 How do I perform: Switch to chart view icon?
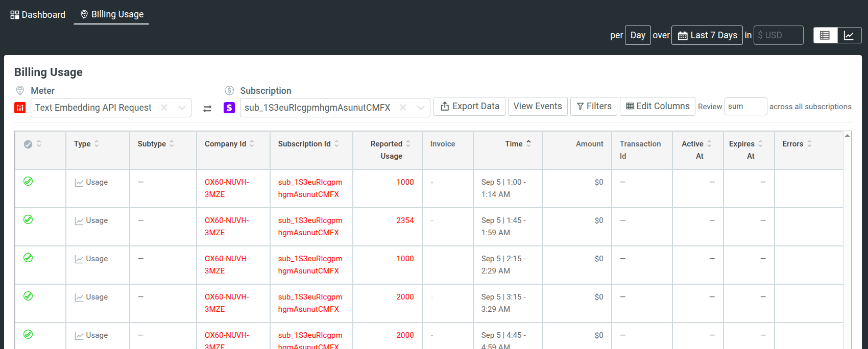point(849,35)
